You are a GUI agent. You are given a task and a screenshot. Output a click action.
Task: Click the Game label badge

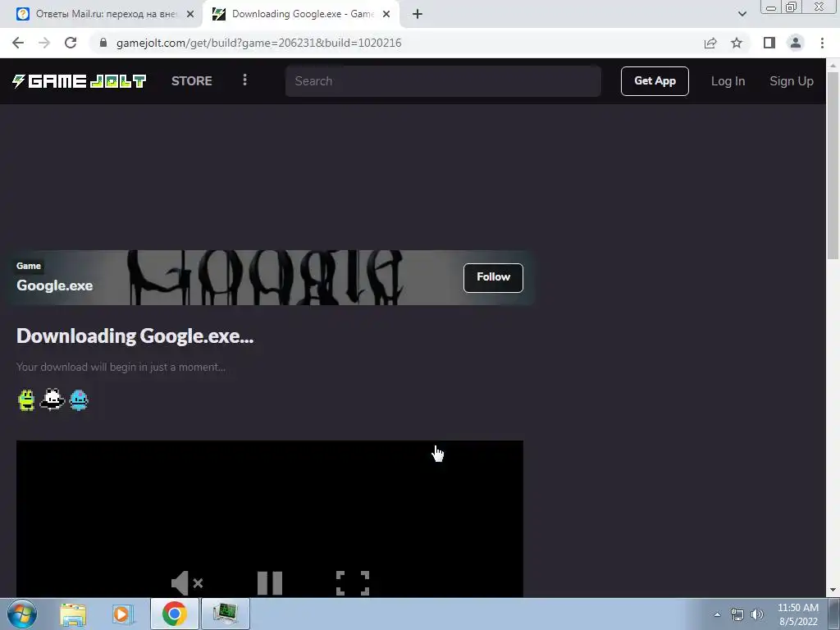pyautogui.click(x=29, y=266)
